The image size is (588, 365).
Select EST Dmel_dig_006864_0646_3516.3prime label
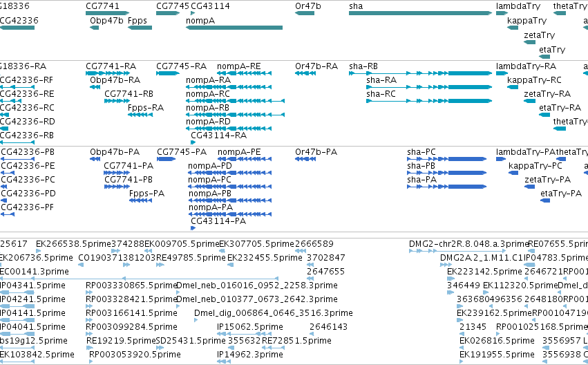pyautogui.click(x=274, y=313)
